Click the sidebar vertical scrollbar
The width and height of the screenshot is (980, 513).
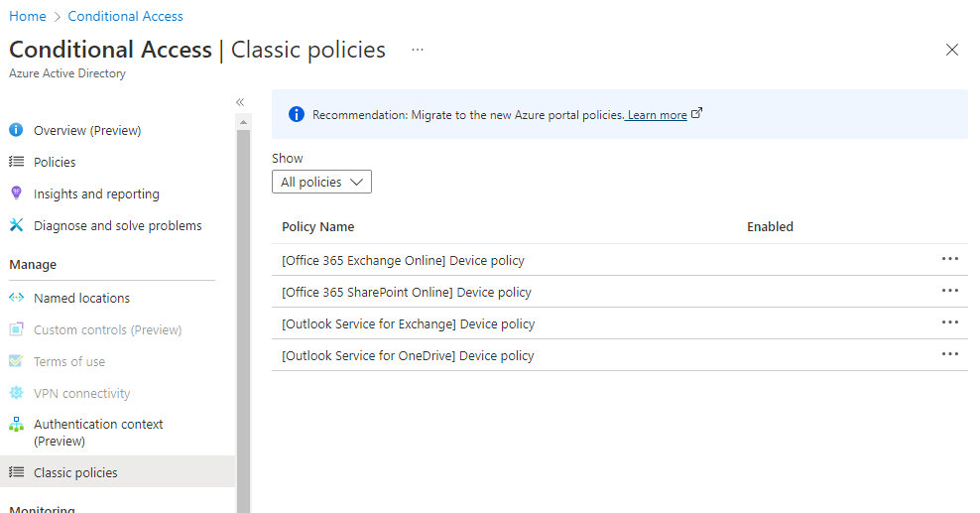tap(243, 298)
